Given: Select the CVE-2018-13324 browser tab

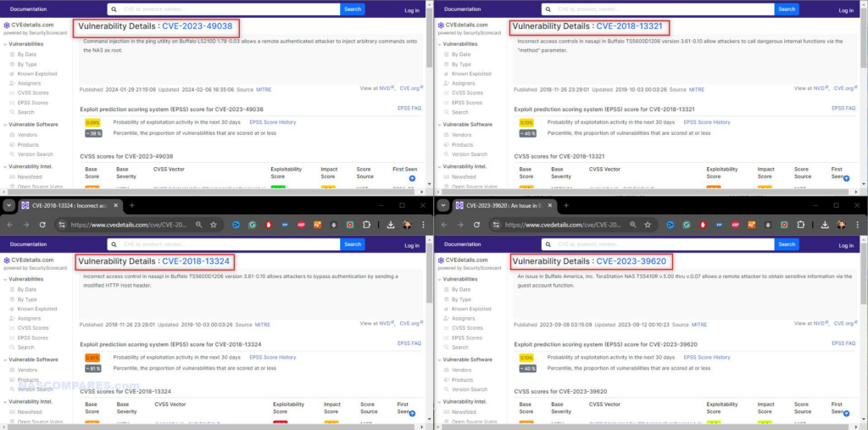Looking at the screenshot, I should [x=70, y=205].
